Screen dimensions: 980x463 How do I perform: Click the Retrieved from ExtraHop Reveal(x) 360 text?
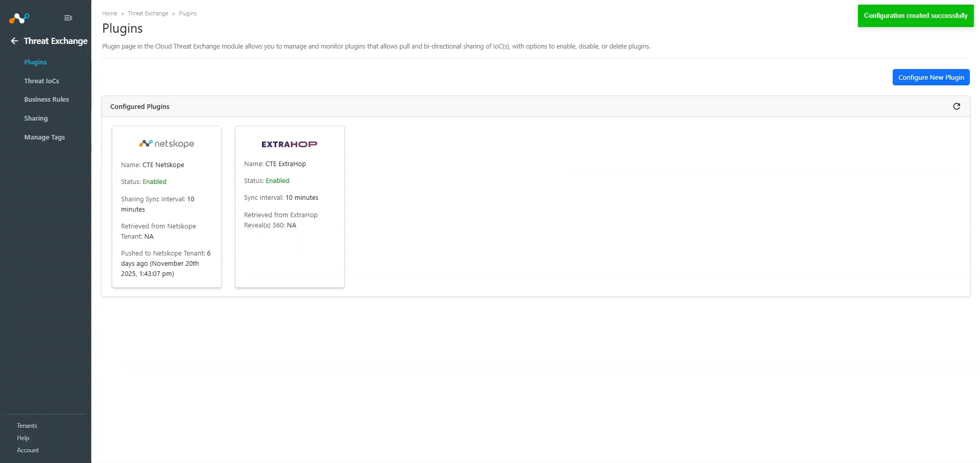tap(281, 220)
